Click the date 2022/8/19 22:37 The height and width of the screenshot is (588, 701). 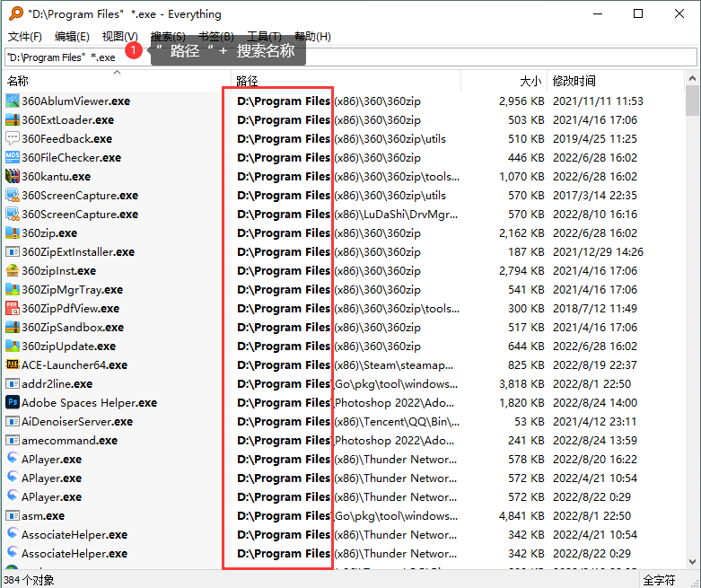coord(595,364)
